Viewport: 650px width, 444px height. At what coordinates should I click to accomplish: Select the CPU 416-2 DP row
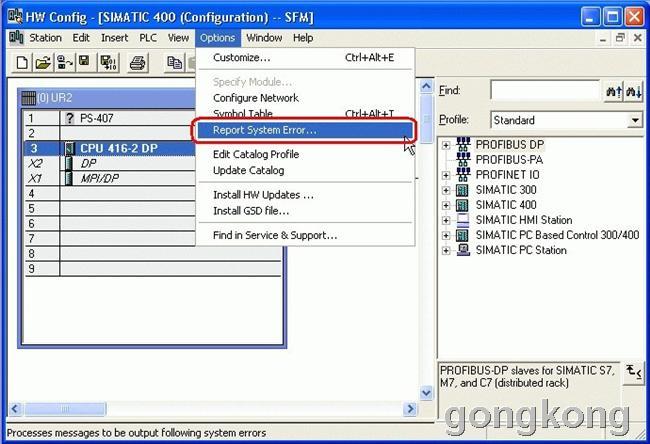pyautogui.click(x=110, y=148)
